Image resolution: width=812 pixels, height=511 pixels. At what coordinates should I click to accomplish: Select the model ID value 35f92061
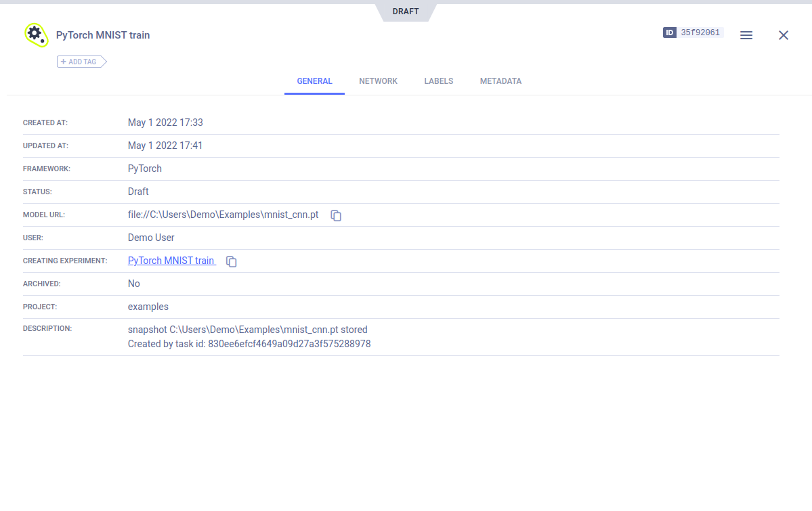[x=700, y=32]
